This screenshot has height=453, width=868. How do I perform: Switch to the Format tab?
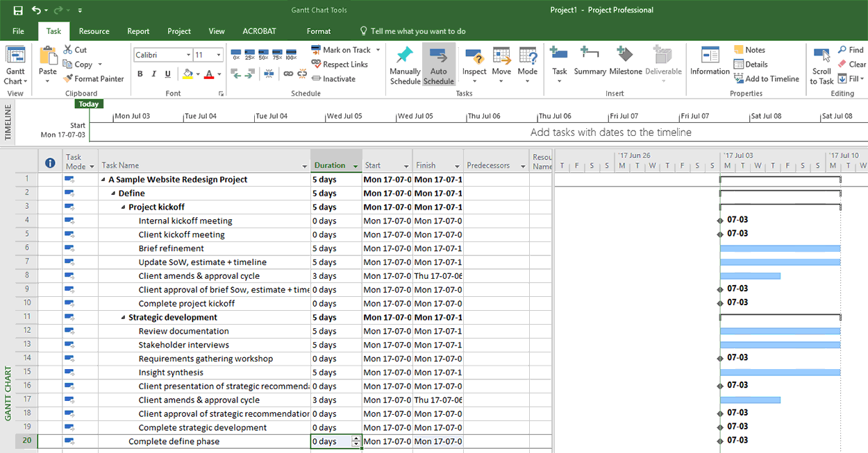click(319, 31)
